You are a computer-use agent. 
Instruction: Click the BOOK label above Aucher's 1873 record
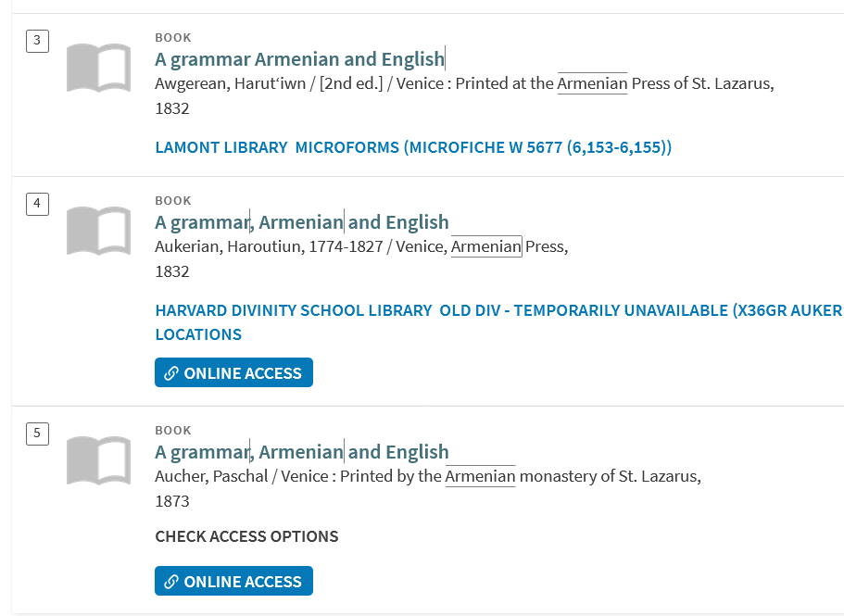[173, 431]
